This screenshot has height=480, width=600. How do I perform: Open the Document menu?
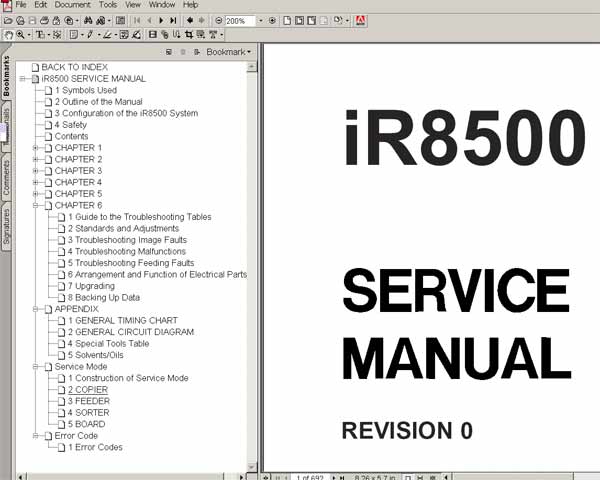pos(73,5)
